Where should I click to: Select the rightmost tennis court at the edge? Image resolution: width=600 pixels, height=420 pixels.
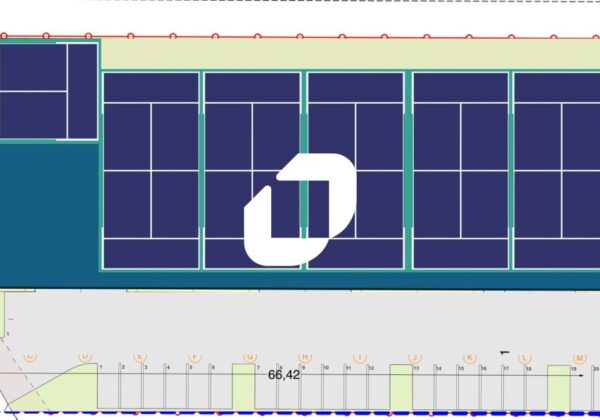click(x=557, y=170)
